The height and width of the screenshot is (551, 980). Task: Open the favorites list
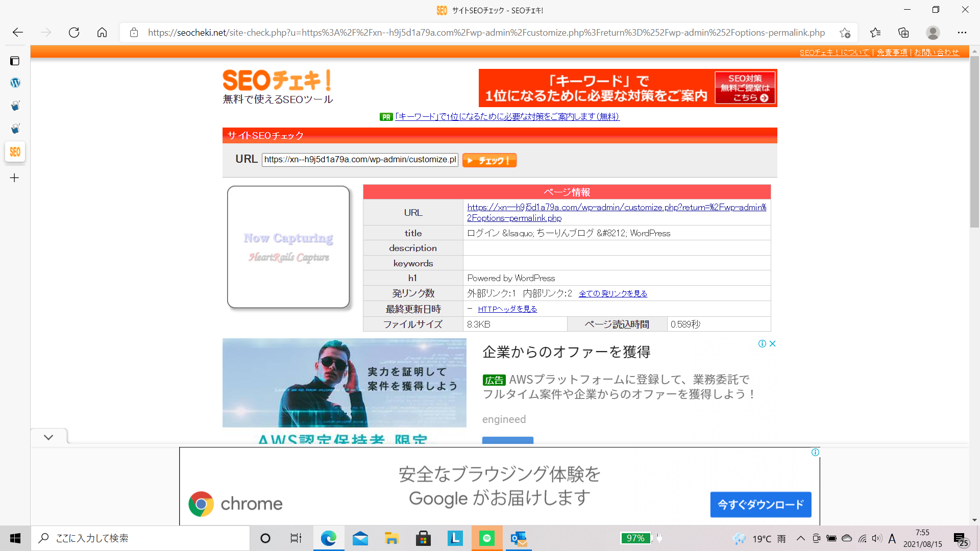pyautogui.click(x=875, y=33)
